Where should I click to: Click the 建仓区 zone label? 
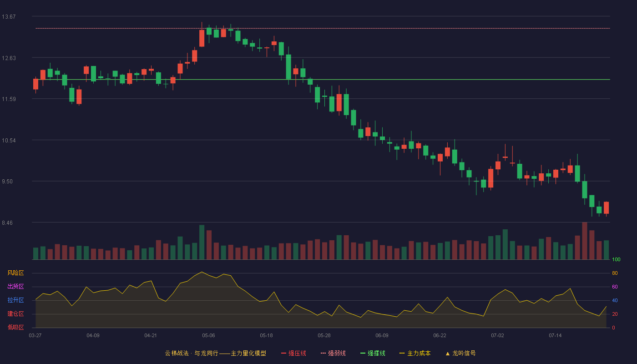click(15, 314)
